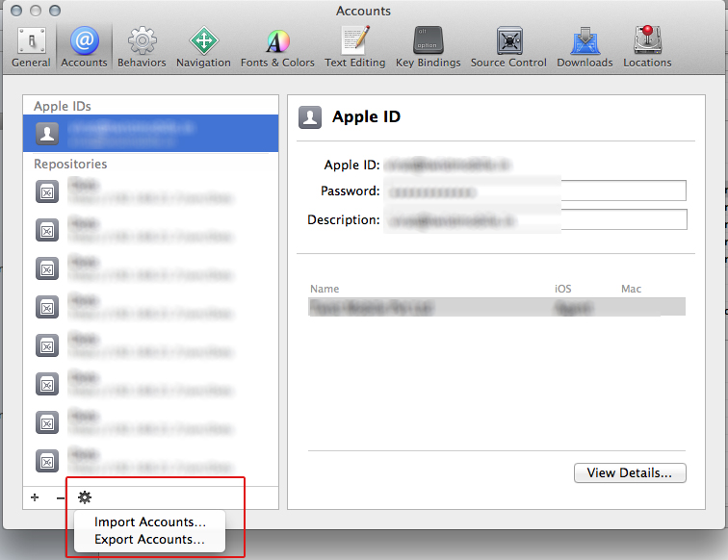Select the third repository in list
This screenshot has height=560, width=728.
[150, 268]
